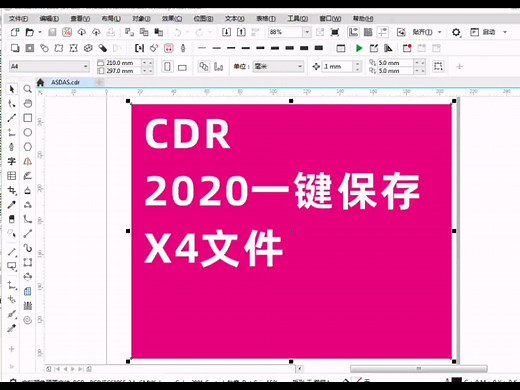Viewport: 520px width, 390px height.
Task: Select the Rectangle tool
Action: [28, 118]
